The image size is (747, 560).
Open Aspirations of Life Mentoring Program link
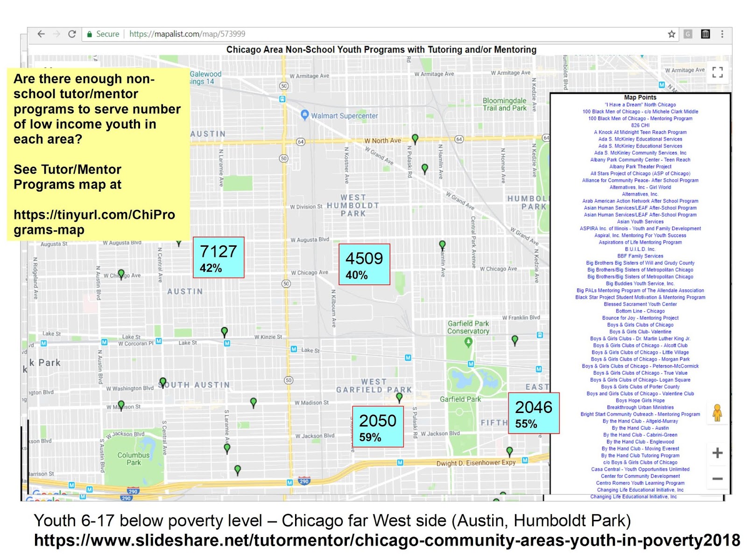click(640, 242)
